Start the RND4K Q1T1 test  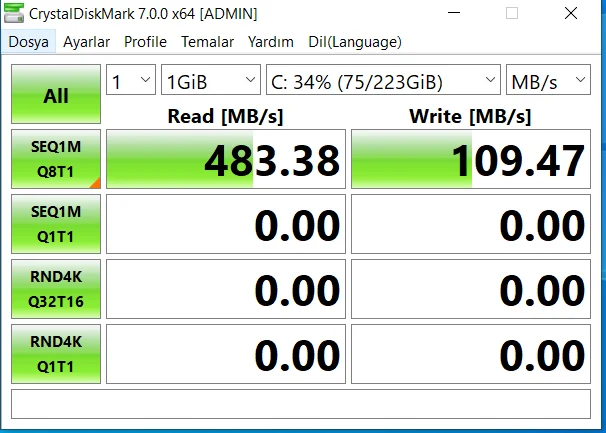56,354
